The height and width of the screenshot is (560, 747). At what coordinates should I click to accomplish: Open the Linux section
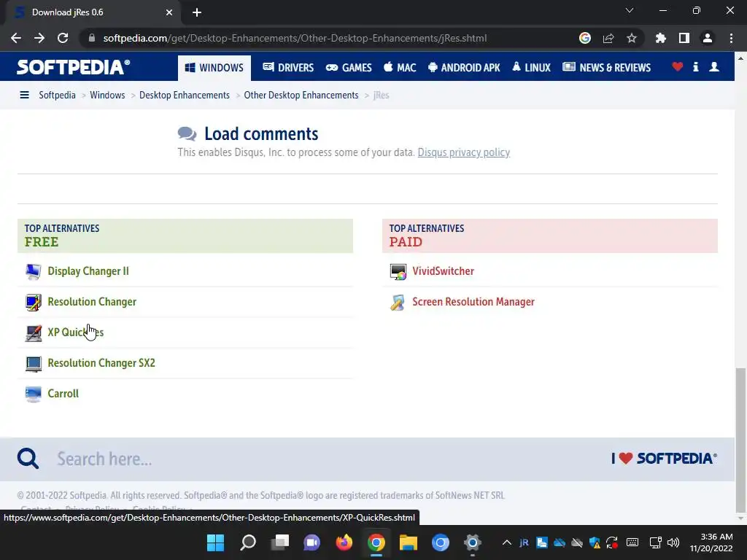(531, 68)
